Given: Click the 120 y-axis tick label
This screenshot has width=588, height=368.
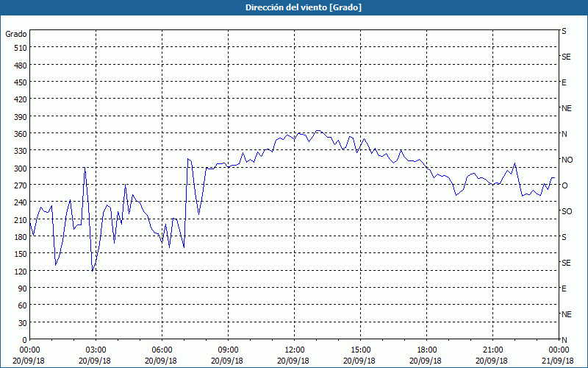Looking at the screenshot, I should tap(21, 272).
